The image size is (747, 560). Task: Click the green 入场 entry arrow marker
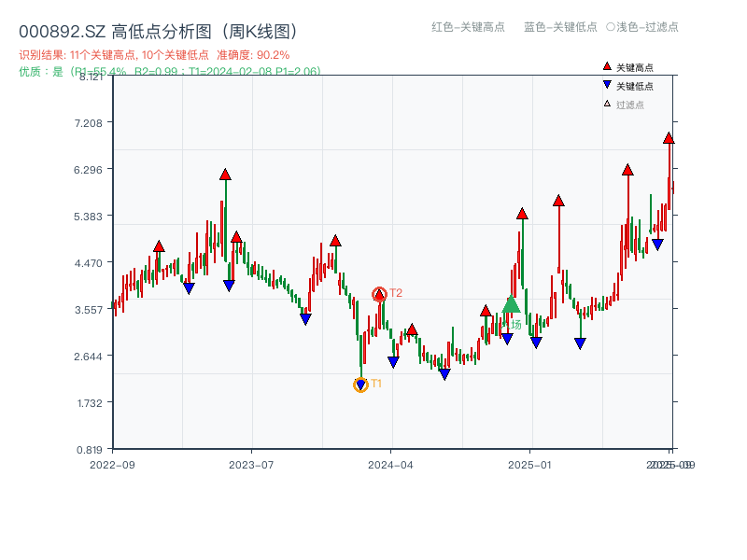point(512,304)
